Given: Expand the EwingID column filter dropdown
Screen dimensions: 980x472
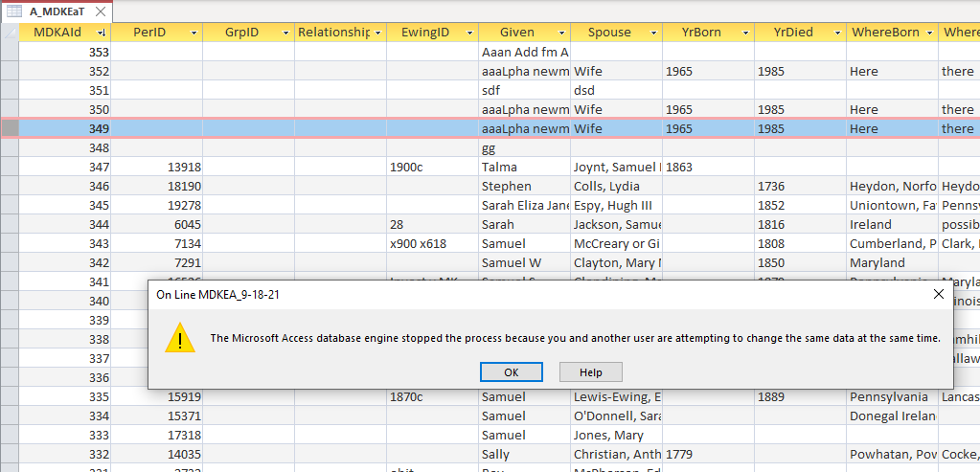Looking at the screenshot, I should (x=469, y=33).
